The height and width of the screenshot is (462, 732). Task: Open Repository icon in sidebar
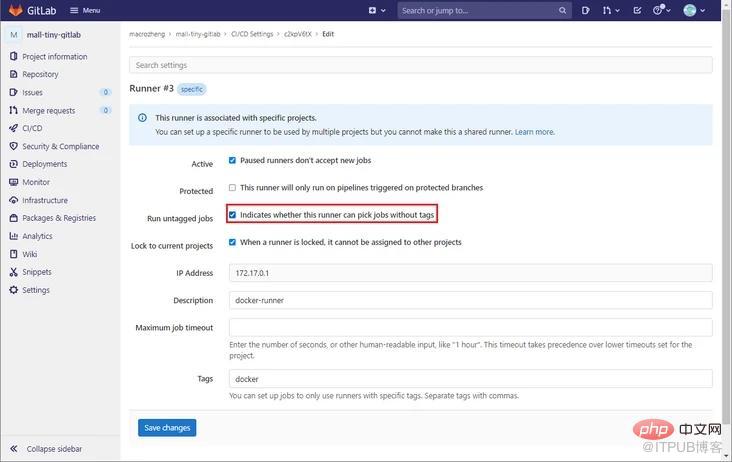click(14, 74)
